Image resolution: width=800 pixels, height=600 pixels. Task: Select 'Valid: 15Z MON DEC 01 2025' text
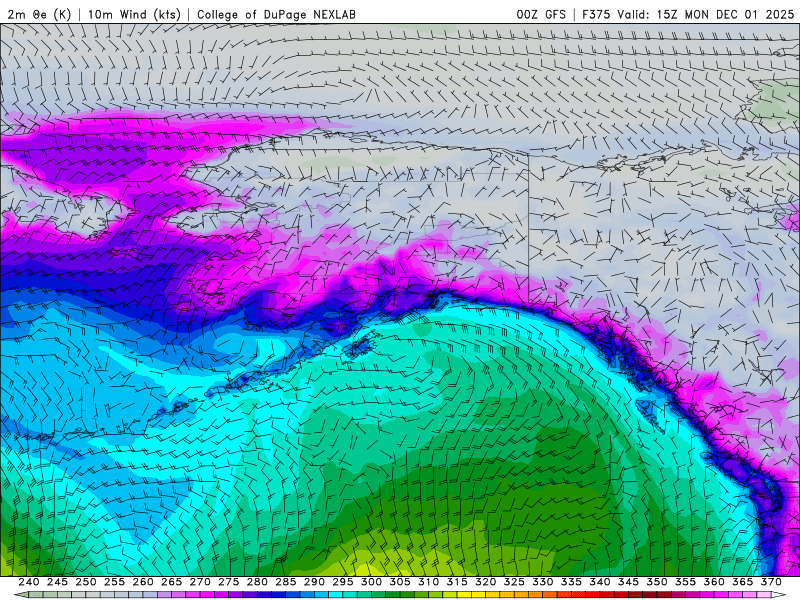[706, 14]
